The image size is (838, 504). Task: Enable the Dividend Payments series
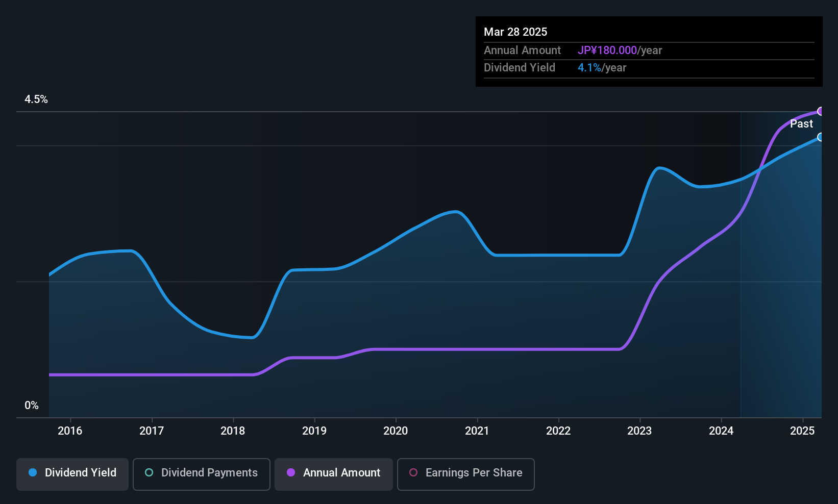(202, 474)
